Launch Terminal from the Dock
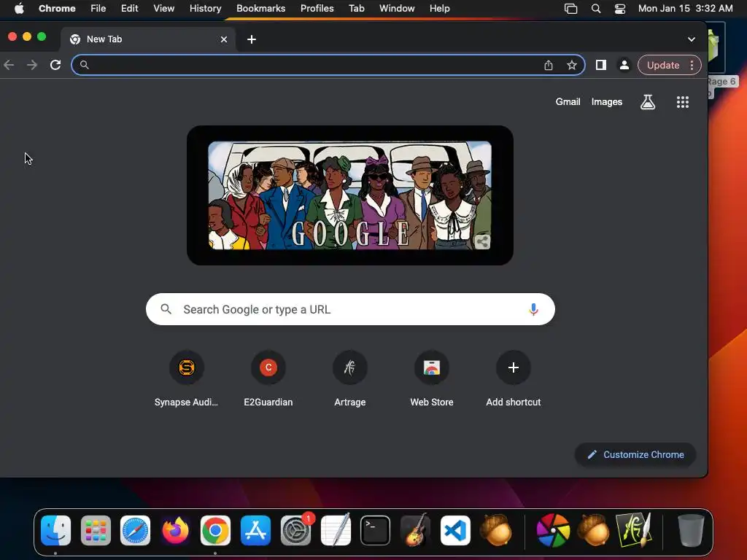747x560 pixels. 376,531
